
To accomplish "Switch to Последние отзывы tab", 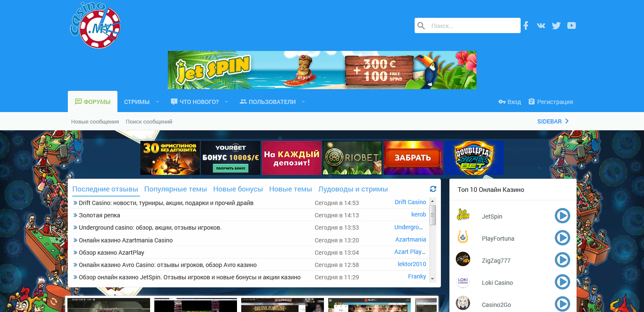I will click(x=105, y=189).
